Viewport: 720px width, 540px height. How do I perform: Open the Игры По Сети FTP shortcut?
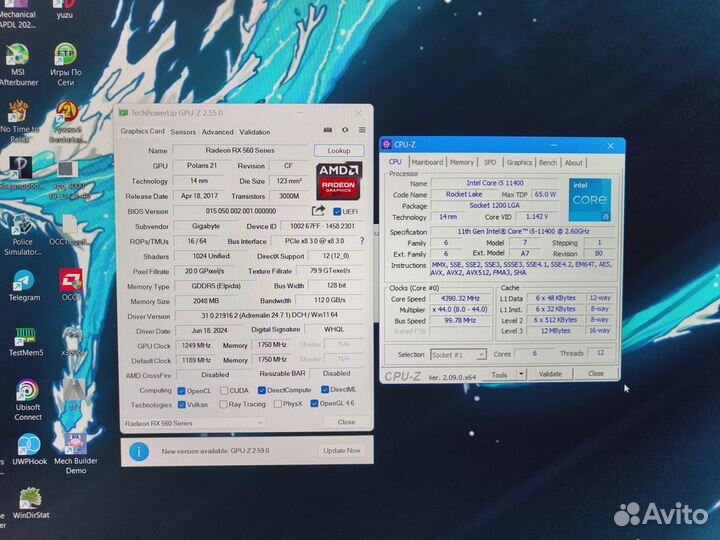[66, 64]
